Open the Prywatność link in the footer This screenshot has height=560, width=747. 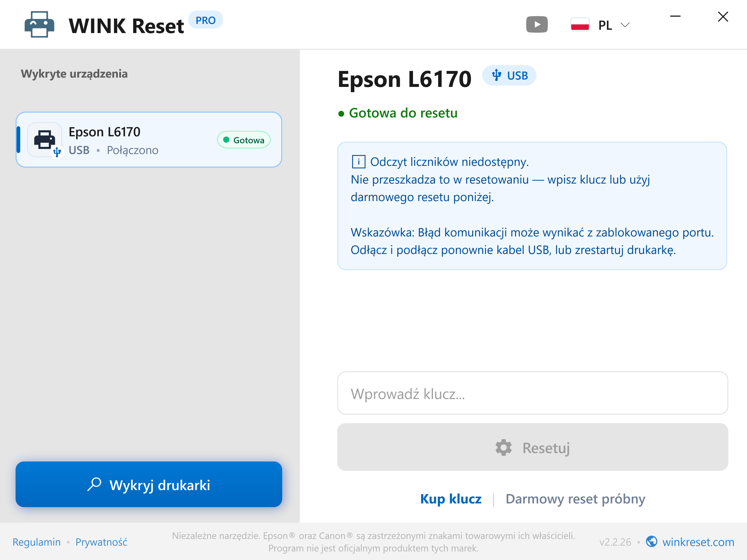click(x=101, y=542)
